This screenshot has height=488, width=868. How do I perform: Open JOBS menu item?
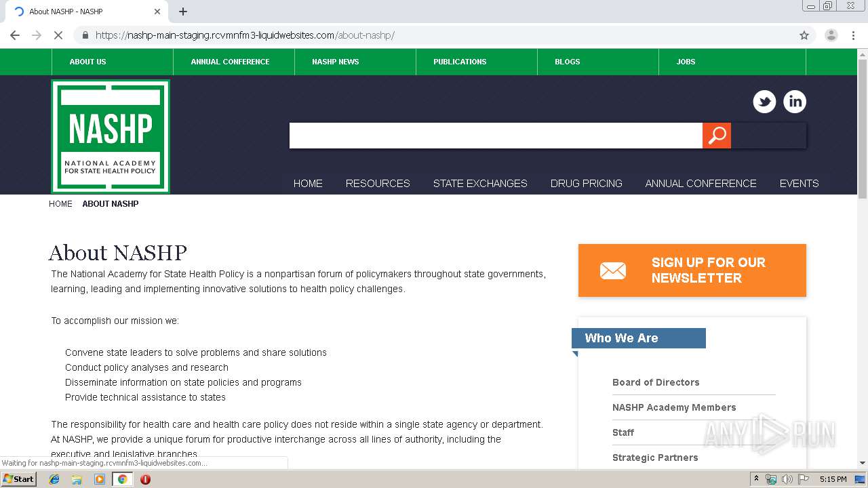click(686, 62)
